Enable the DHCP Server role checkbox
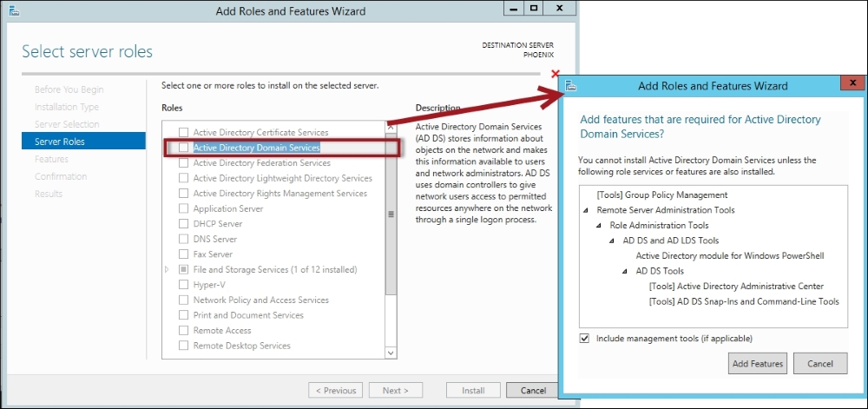This screenshot has height=409, width=868. (x=183, y=224)
